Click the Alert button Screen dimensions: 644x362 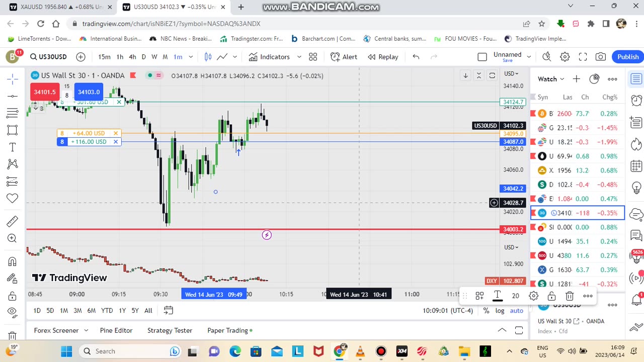(344, 57)
